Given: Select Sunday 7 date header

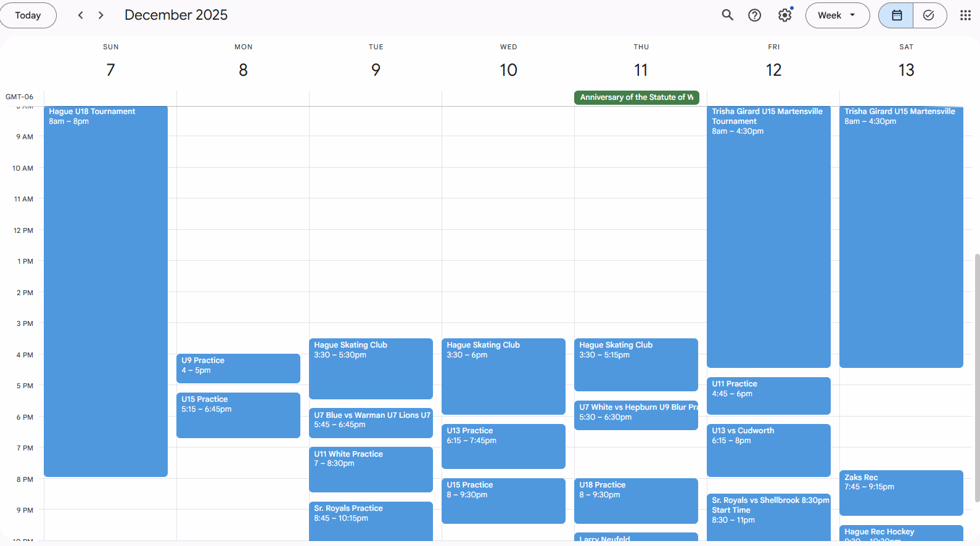Looking at the screenshot, I should pos(110,70).
